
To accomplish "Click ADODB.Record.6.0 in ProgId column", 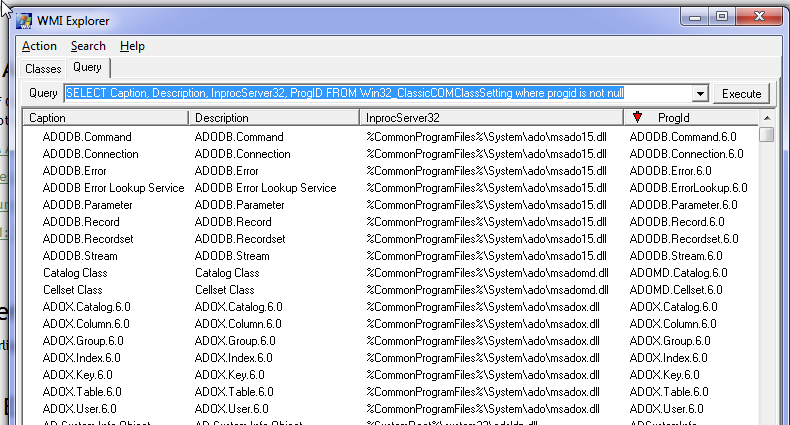I will coord(677,222).
